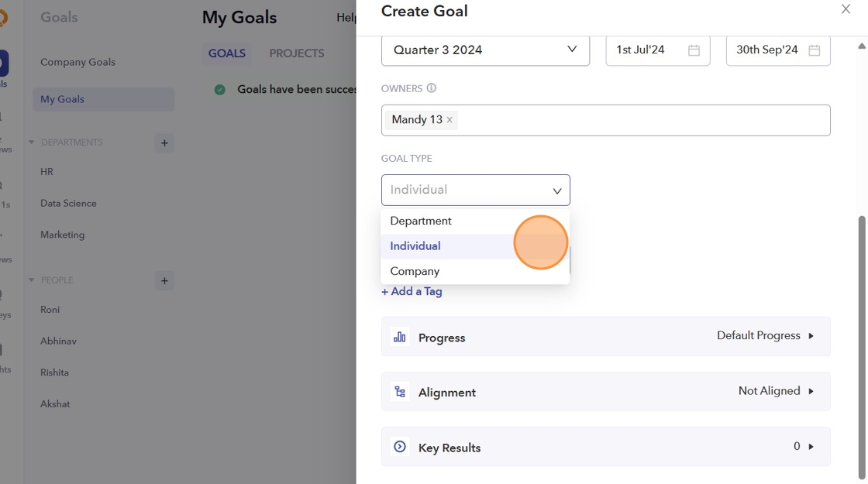Screen dimensions: 868x484
Task: Click the Progress bar chart icon
Action: pos(400,337)
